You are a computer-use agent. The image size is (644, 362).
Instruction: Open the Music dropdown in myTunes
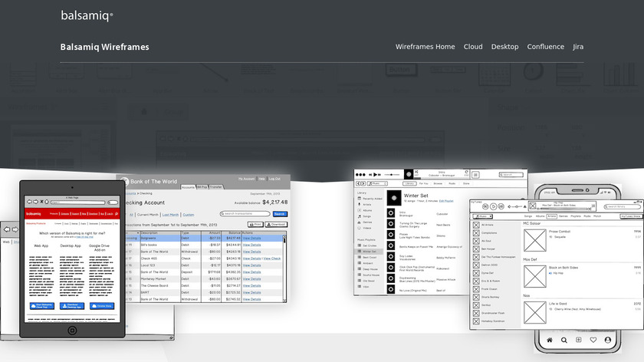point(482,216)
